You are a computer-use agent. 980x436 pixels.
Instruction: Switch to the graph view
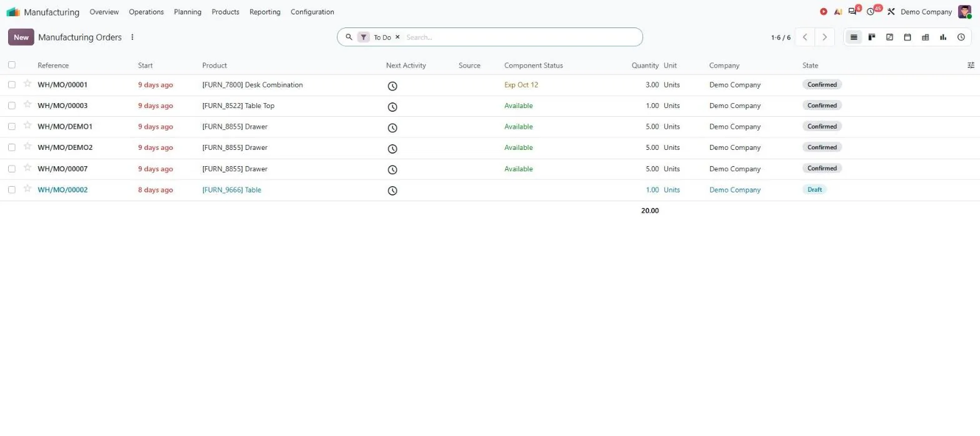pyautogui.click(x=943, y=37)
